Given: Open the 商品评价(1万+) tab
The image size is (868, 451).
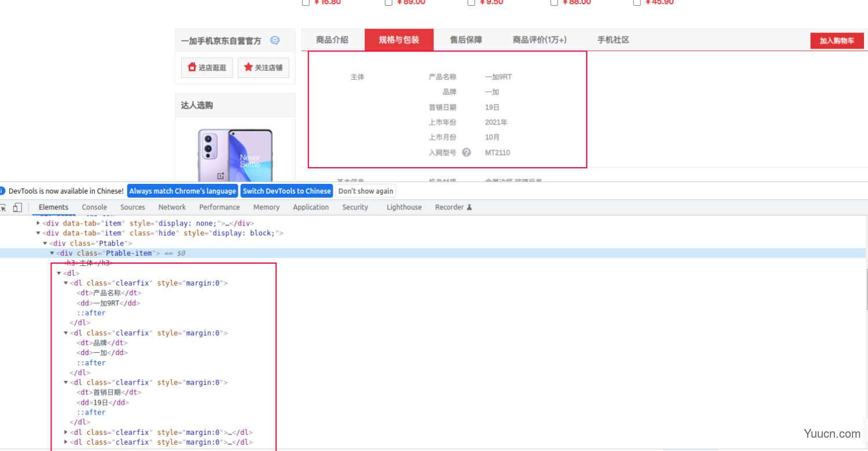Looking at the screenshot, I should pos(539,40).
